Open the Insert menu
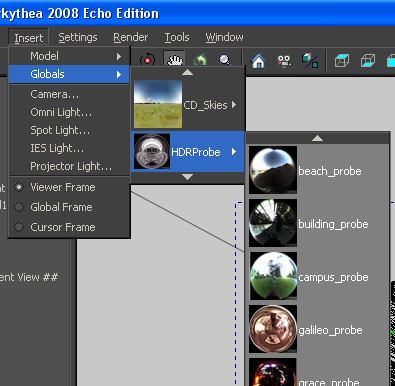Viewport: 395px width, 386px height. (x=29, y=38)
